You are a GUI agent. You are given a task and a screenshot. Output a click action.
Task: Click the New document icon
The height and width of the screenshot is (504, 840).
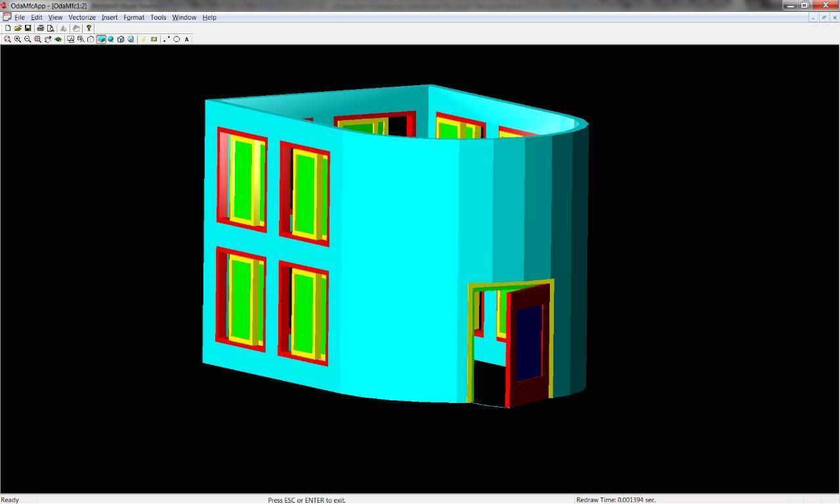pos(8,28)
